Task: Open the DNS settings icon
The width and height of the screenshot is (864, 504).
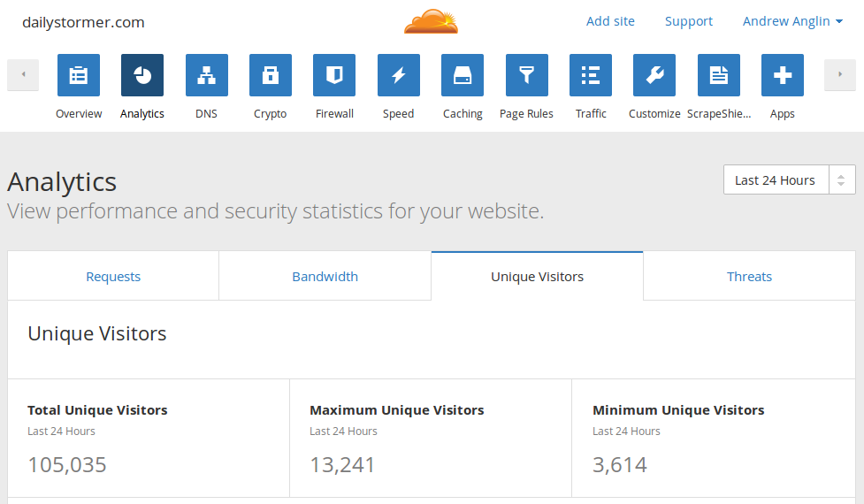Action: pos(206,75)
